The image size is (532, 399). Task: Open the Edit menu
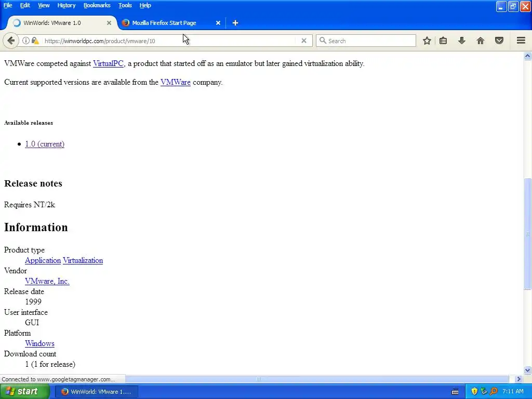pyautogui.click(x=25, y=5)
